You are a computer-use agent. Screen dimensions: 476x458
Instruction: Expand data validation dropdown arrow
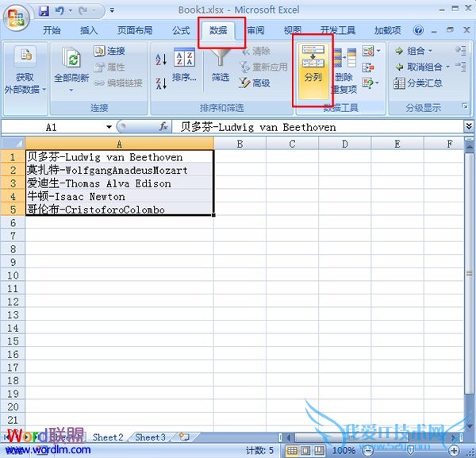378,51
